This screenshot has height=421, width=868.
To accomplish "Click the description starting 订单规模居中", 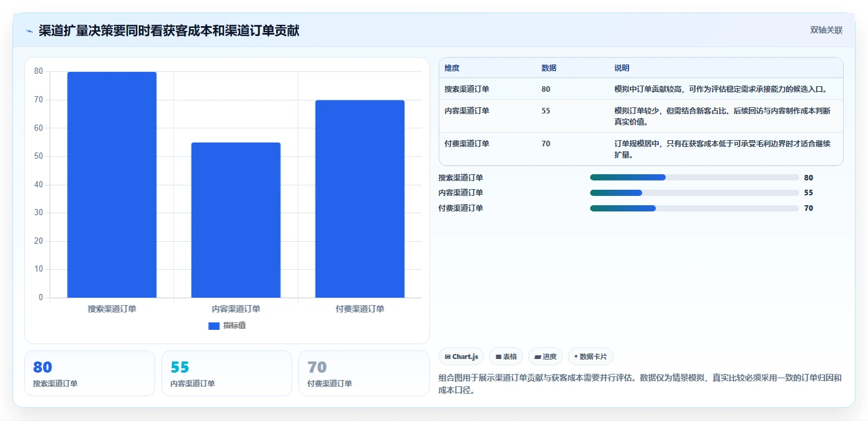I will (x=722, y=149).
